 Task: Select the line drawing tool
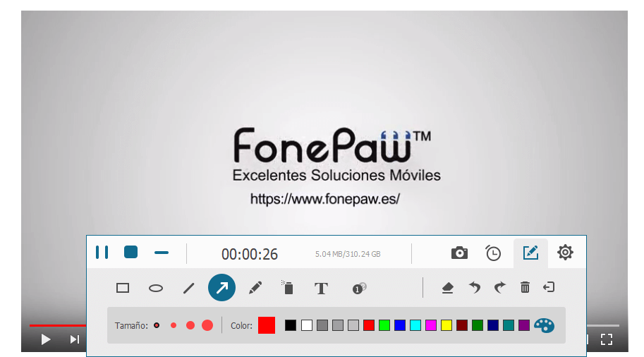(188, 288)
